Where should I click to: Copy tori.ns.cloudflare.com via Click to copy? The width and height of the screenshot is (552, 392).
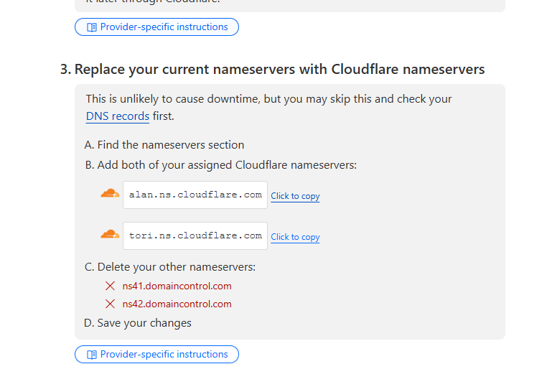(295, 237)
